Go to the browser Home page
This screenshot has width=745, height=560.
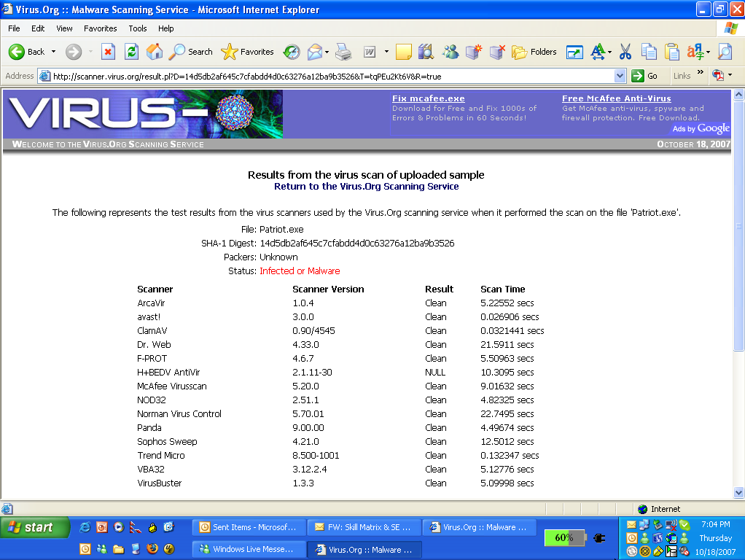155,52
